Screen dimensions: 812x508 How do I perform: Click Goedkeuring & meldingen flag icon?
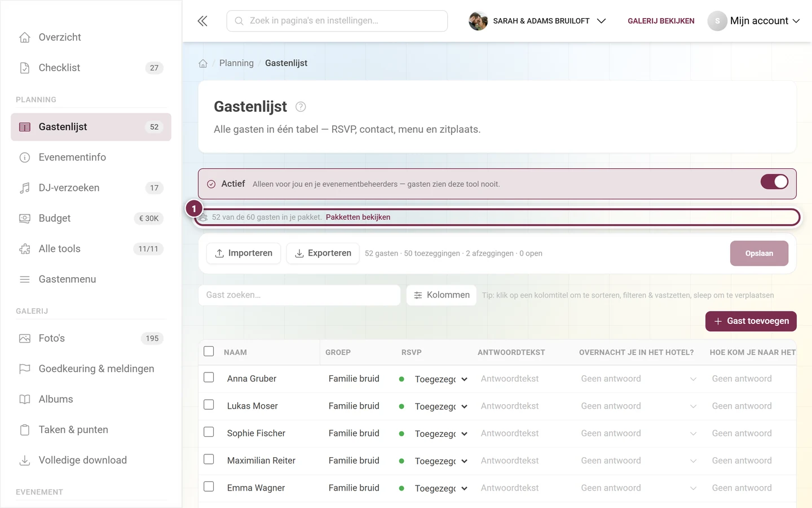25,369
